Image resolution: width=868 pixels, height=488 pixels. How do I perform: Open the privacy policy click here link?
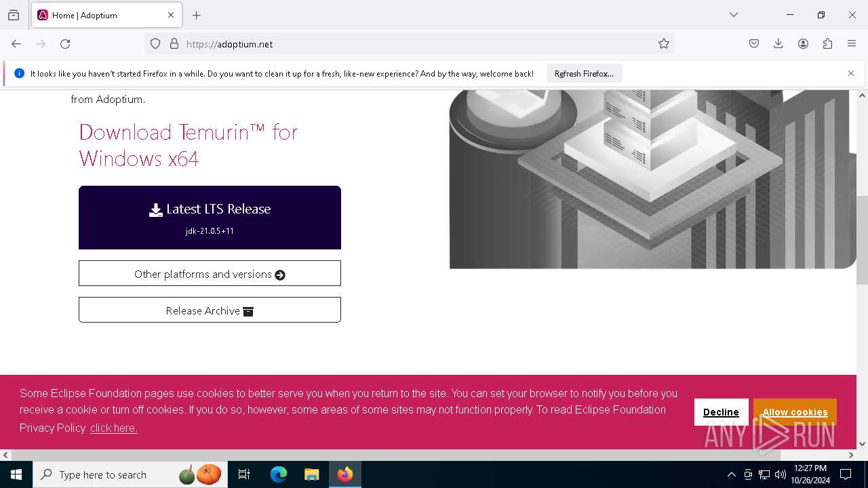pos(114,428)
